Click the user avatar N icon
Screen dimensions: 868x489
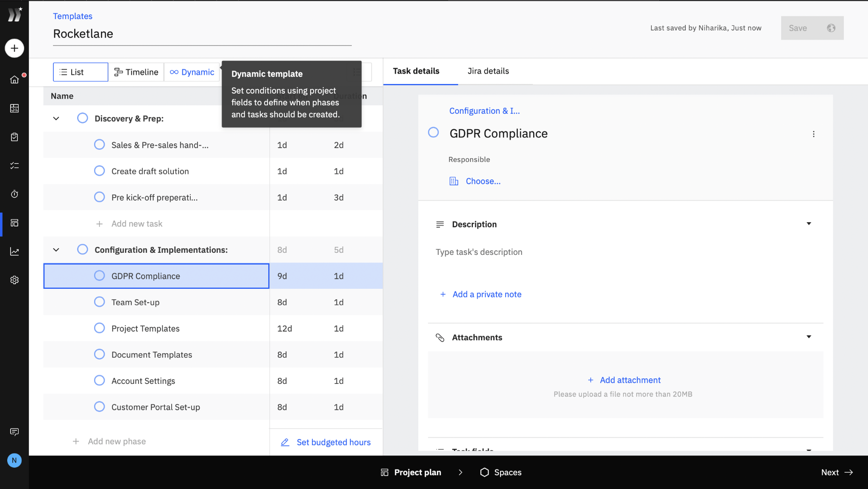tap(14, 460)
